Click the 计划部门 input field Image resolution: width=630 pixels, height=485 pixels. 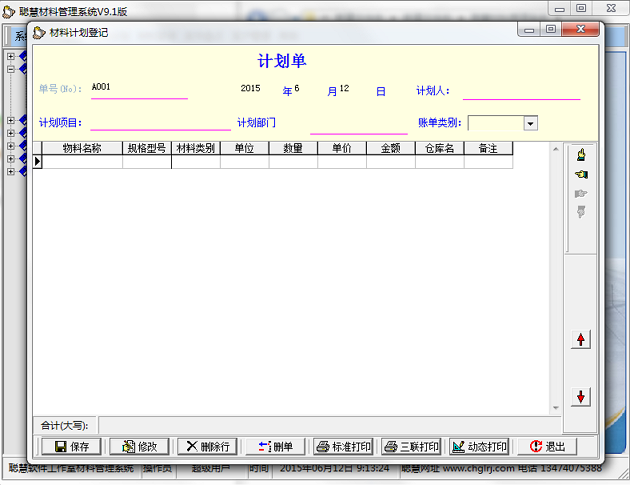(x=358, y=124)
